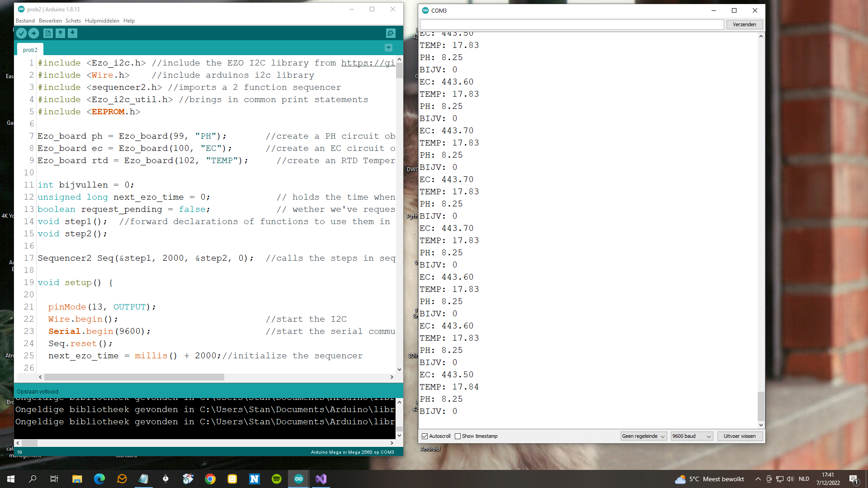Viewport: 868px width, 488px height.
Task: Expand the tab options dropdown arrow
Action: point(388,48)
